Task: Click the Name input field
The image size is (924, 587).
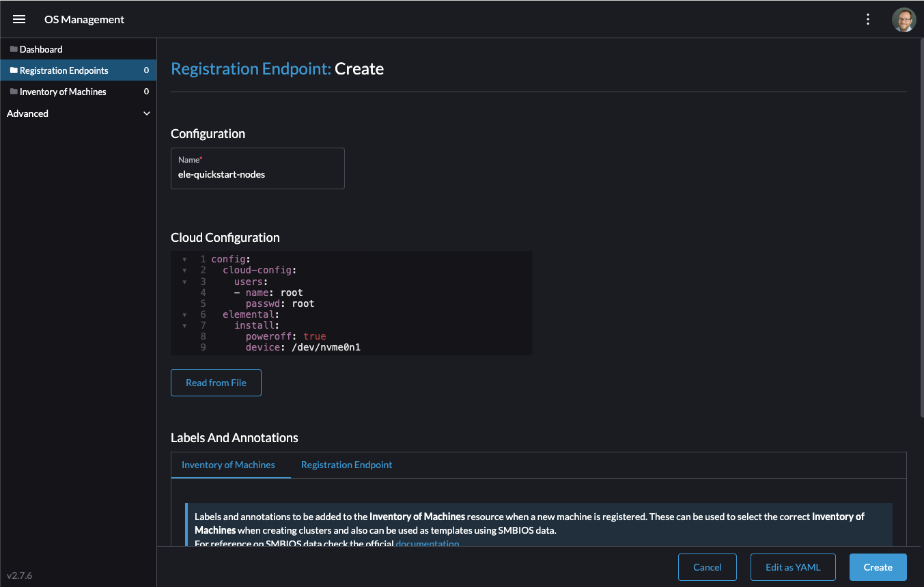Action: [x=257, y=174]
